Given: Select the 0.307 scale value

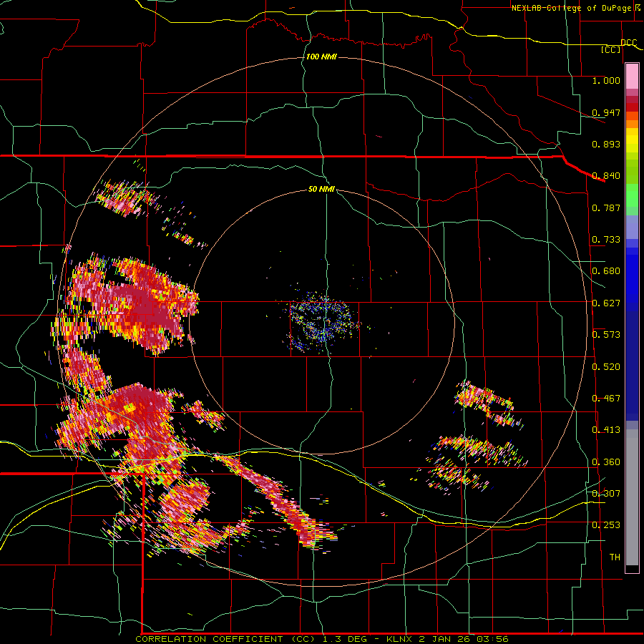Looking at the screenshot, I should coord(606,494).
